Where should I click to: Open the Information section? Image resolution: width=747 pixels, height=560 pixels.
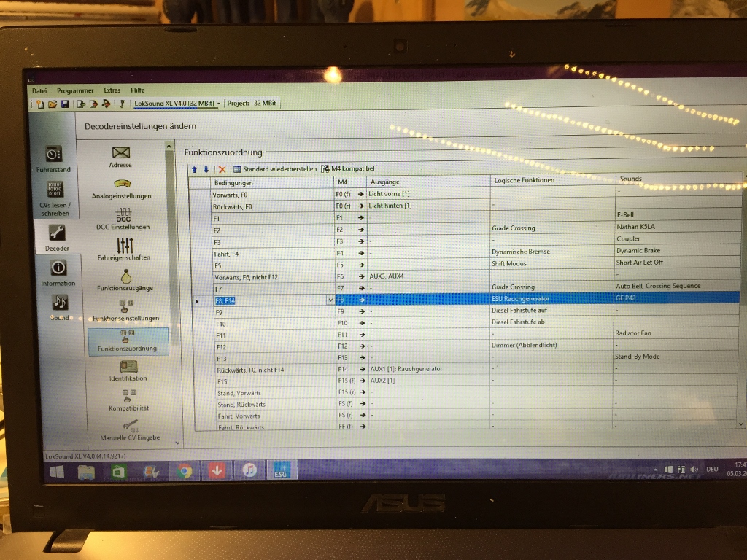point(58,273)
